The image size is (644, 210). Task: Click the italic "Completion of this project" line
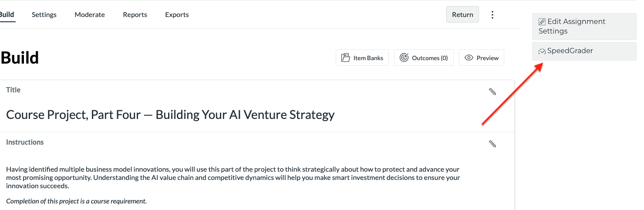pyautogui.click(x=76, y=201)
